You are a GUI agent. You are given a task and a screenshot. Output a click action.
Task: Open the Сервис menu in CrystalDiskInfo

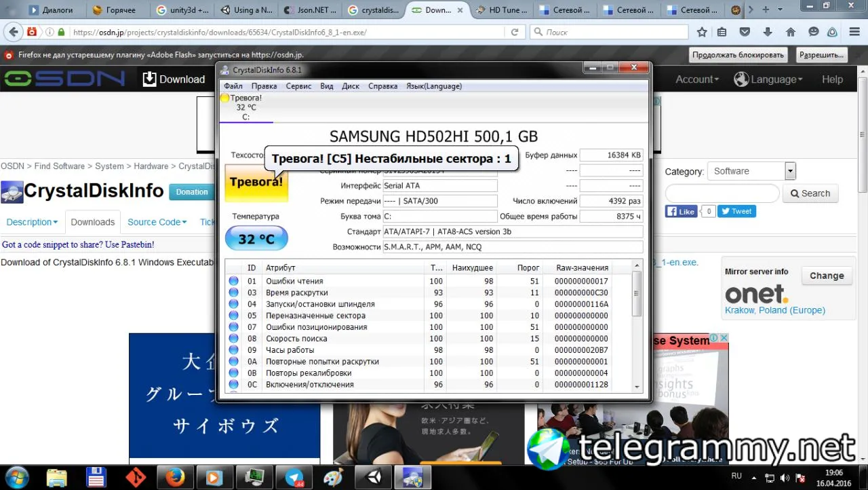pos(298,86)
